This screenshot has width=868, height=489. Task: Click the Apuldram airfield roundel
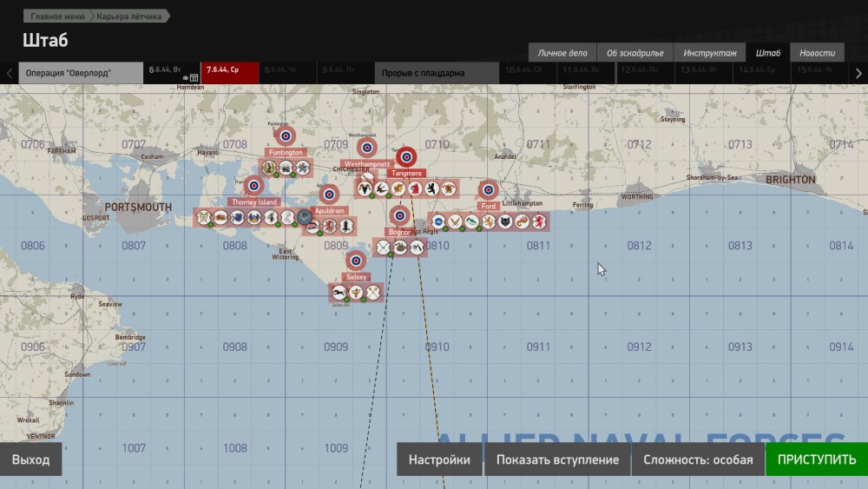[329, 194]
